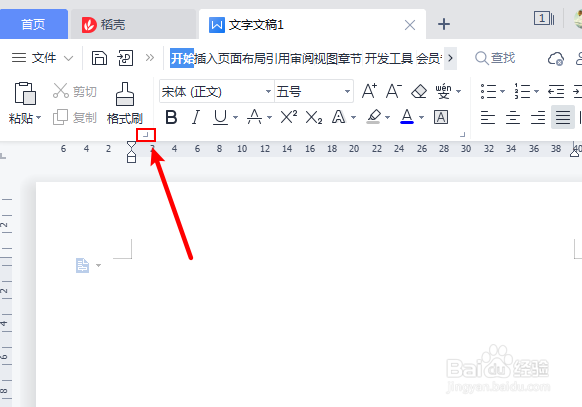Screen dimensions: 582x407
Task: Switch to the 开发工具 ribbon tab
Action: coord(389,58)
